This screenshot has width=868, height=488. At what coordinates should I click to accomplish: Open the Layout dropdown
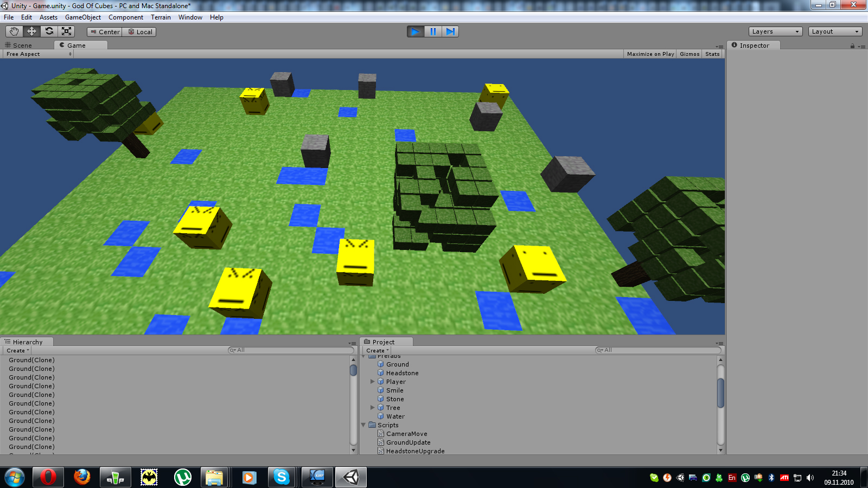click(x=835, y=31)
